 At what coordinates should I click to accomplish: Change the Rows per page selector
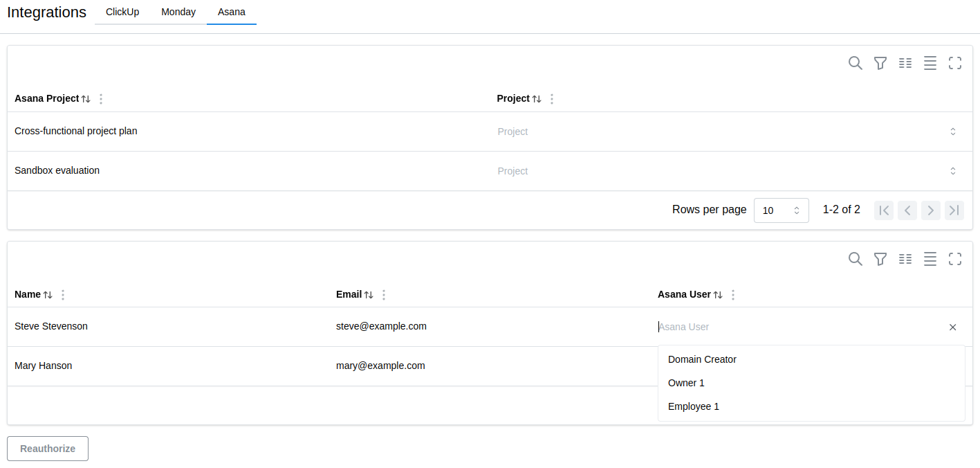782,210
